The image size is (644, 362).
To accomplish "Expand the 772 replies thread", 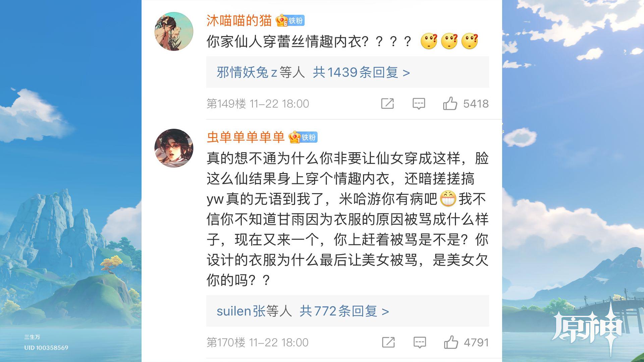I will point(344,311).
